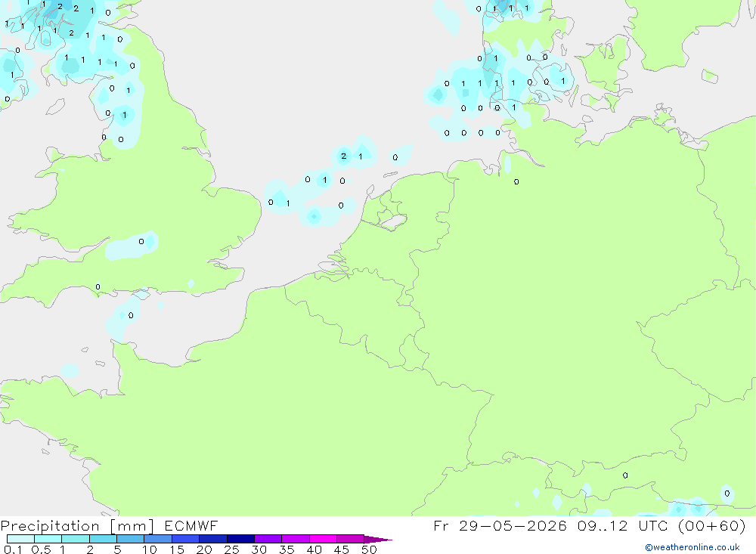Image resolution: width=756 pixels, height=554 pixels.
Task: Select the 20–25 mm dark blue legend swatch
Action: tap(213, 539)
